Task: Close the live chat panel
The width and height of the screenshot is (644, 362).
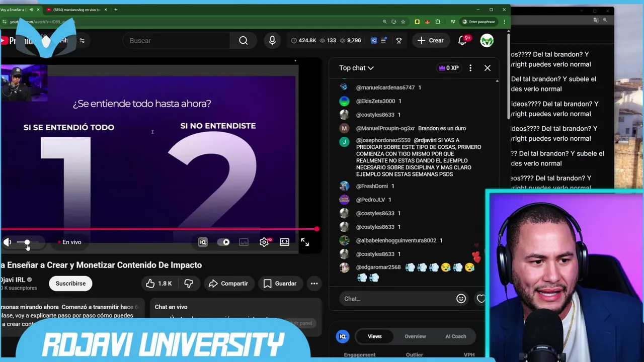Action: pos(488,68)
